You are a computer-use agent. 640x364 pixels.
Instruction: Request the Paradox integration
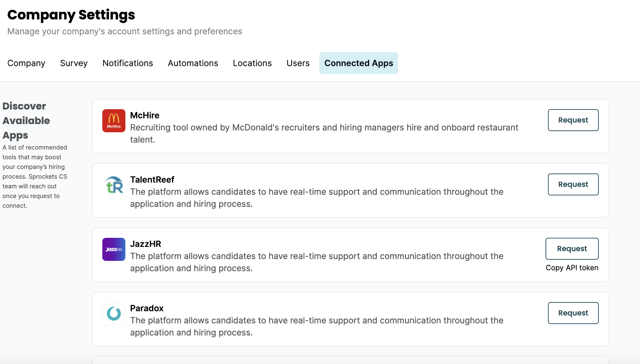tap(573, 313)
